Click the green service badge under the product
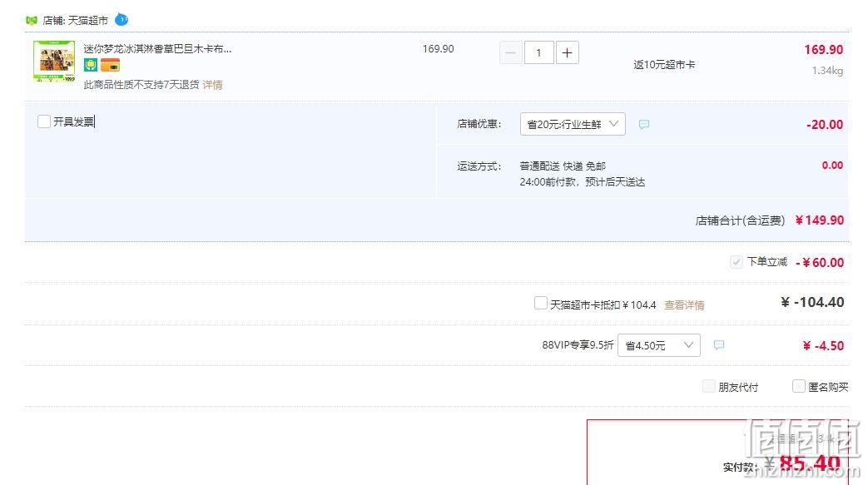This screenshot has height=485, width=868. click(x=91, y=66)
